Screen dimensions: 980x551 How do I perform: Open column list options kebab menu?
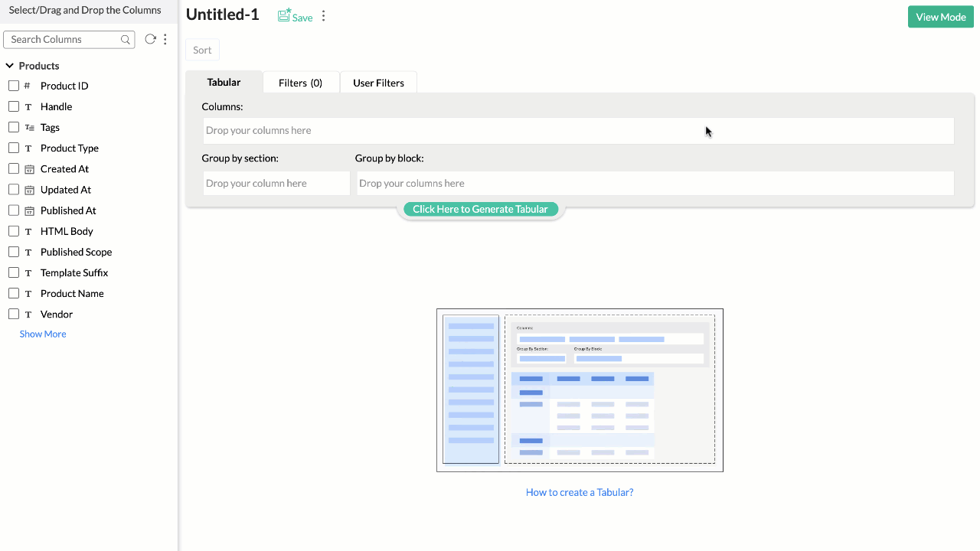click(165, 39)
